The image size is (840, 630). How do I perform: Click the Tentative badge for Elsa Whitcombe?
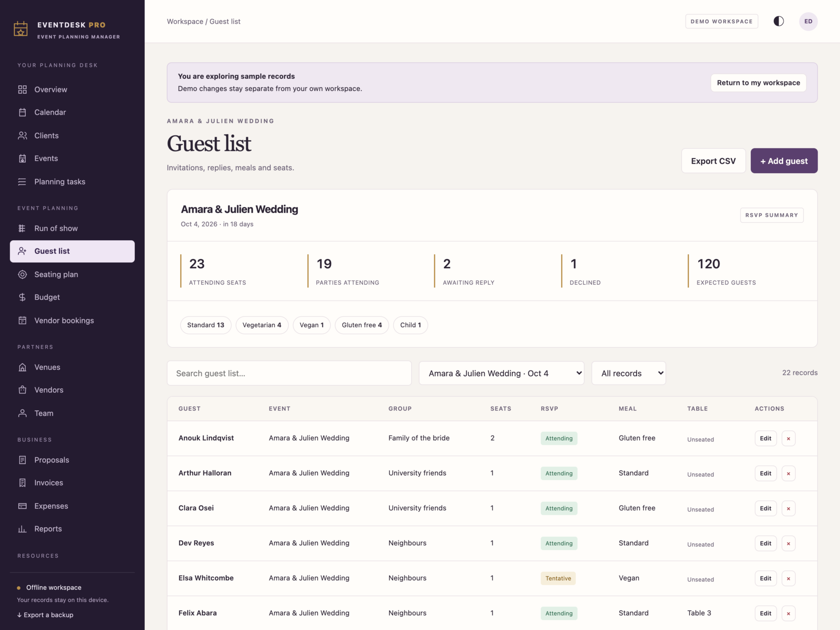pyautogui.click(x=558, y=578)
